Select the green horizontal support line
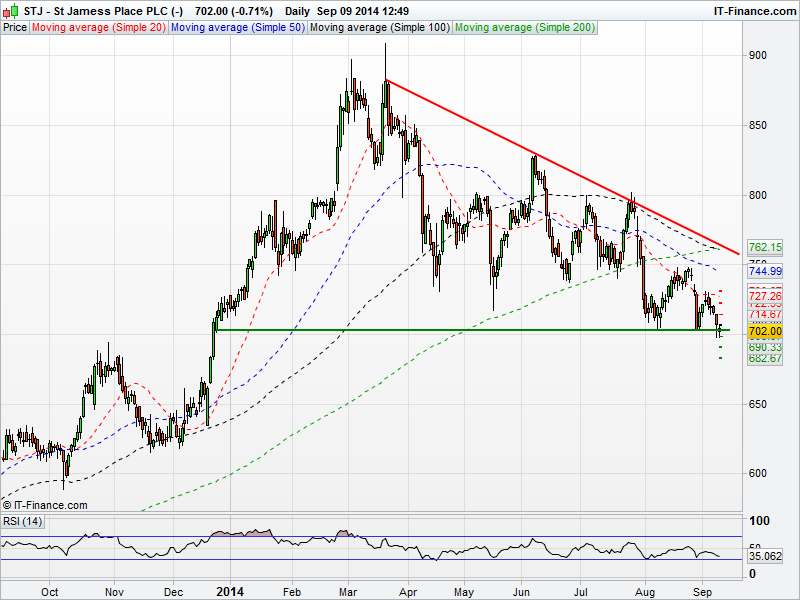This screenshot has width=800, height=600. [472, 330]
